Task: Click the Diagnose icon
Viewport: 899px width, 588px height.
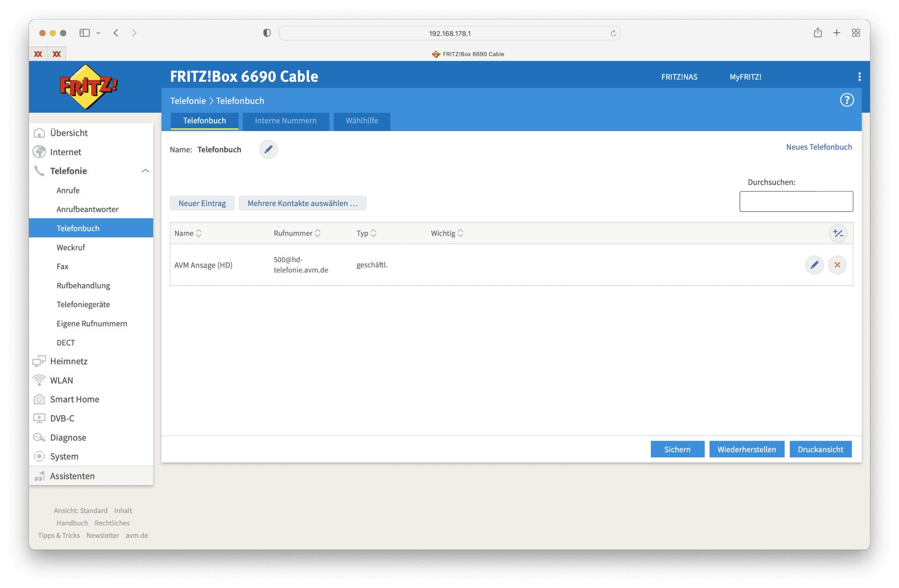Action: tap(39, 437)
